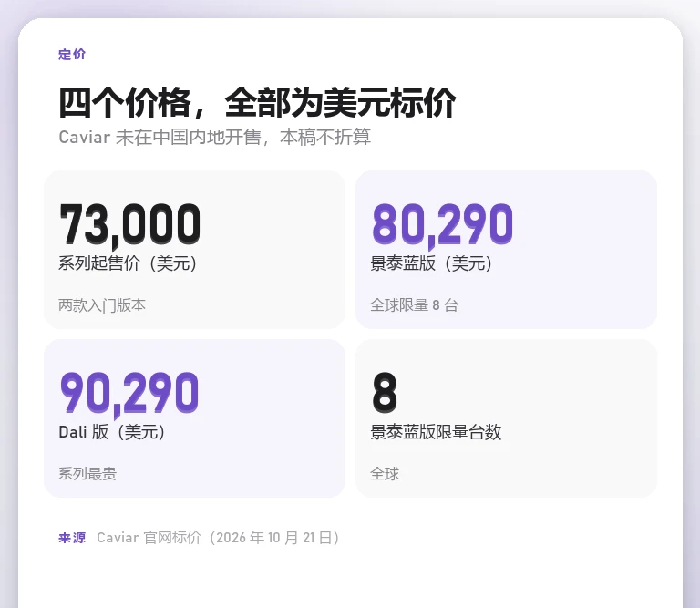Select the label 景泰蓝版限量台数

[436, 432]
